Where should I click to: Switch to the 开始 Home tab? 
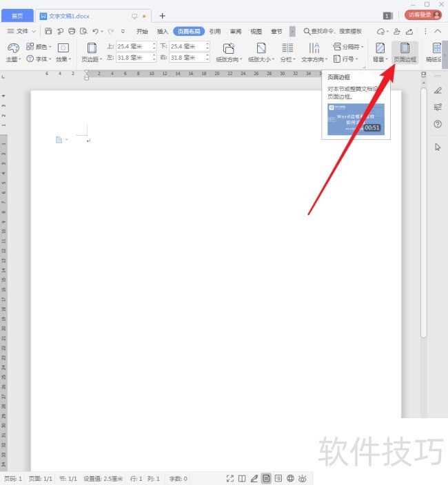pos(142,31)
